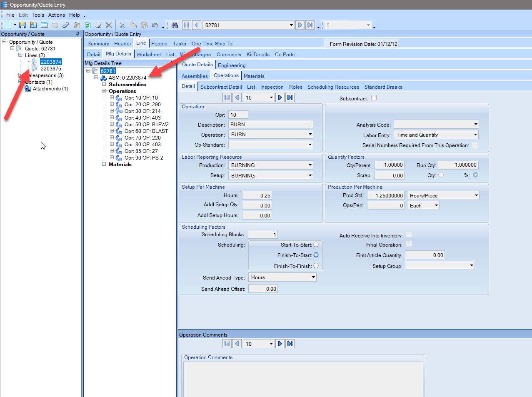Pin the Opportunity / Quote panel
Screen dimensions: 532x397
click(x=77, y=34)
